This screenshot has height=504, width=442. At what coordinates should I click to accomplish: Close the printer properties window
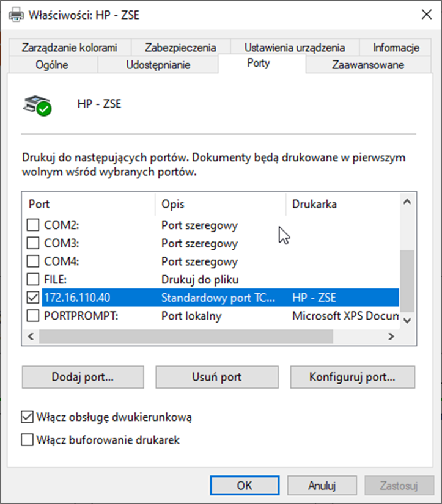tap(424, 14)
